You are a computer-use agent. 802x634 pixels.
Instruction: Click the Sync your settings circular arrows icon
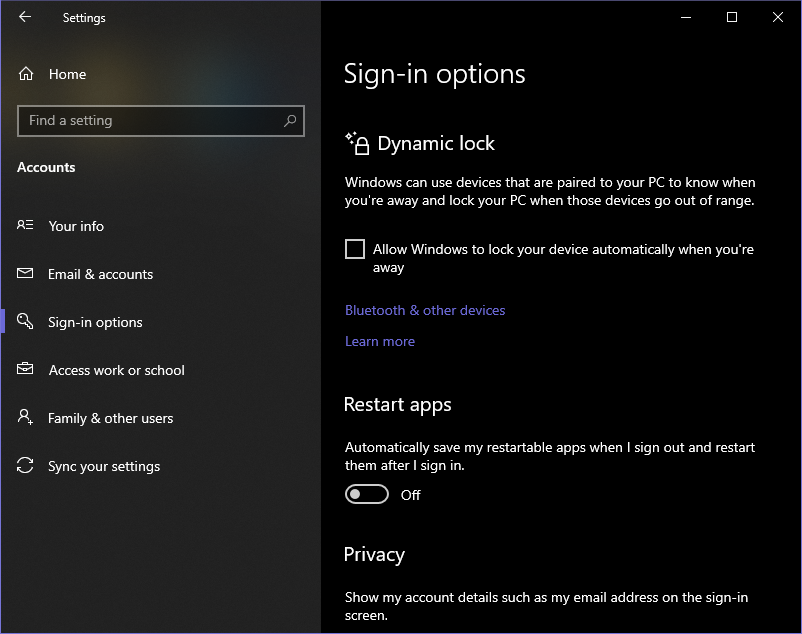click(26, 466)
